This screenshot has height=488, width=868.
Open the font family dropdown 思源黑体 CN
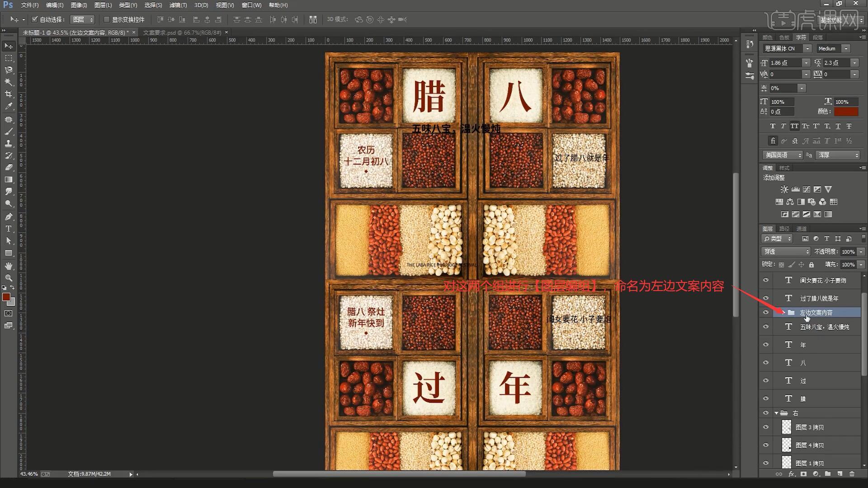coord(807,48)
